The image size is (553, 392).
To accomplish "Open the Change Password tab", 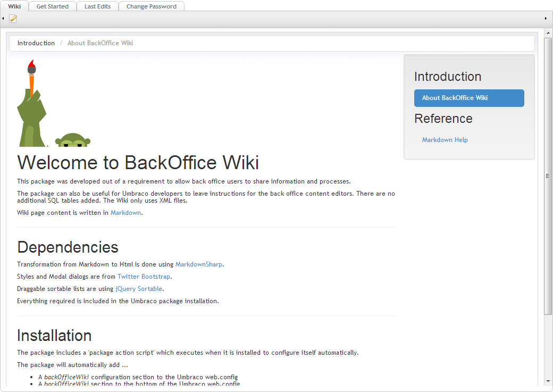I will pos(152,6).
